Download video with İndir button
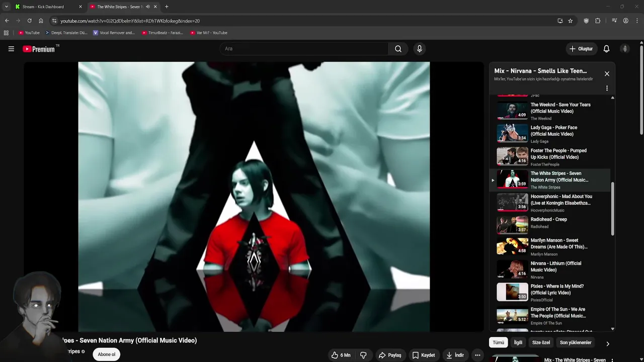This screenshot has width=644, height=362. click(x=455, y=355)
